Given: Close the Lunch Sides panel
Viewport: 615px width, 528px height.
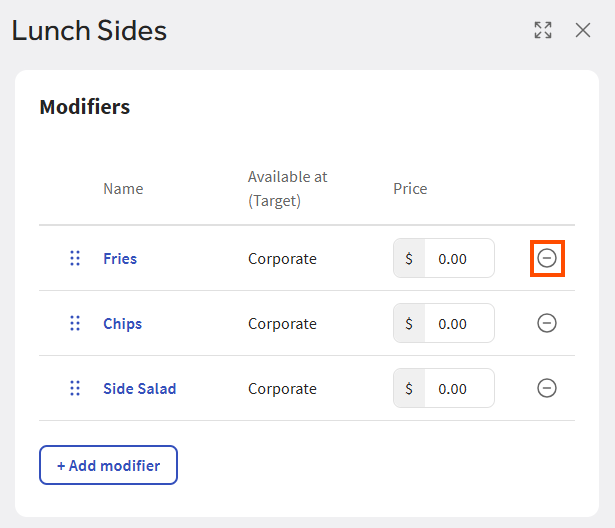Looking at the screenshot, I should (583, 30).
